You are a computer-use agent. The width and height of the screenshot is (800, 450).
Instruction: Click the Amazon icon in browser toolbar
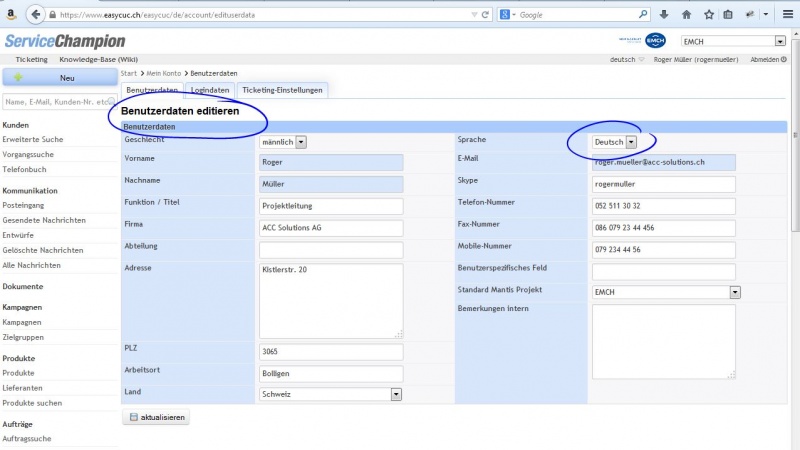pyautogui.click(x=11, y=15)
